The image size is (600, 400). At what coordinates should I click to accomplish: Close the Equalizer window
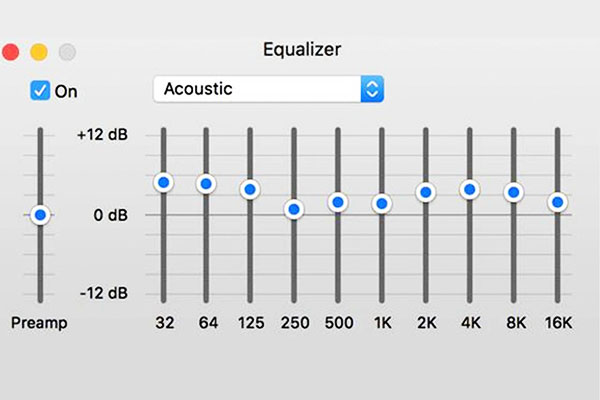click(12, 49)
